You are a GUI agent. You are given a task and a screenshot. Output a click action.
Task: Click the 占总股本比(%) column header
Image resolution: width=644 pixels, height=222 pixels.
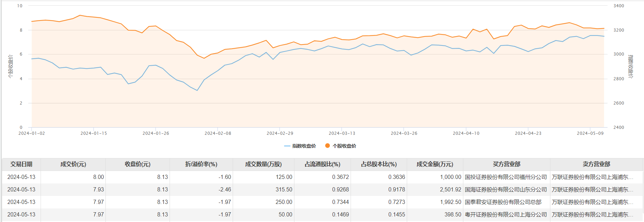point(379,164)
